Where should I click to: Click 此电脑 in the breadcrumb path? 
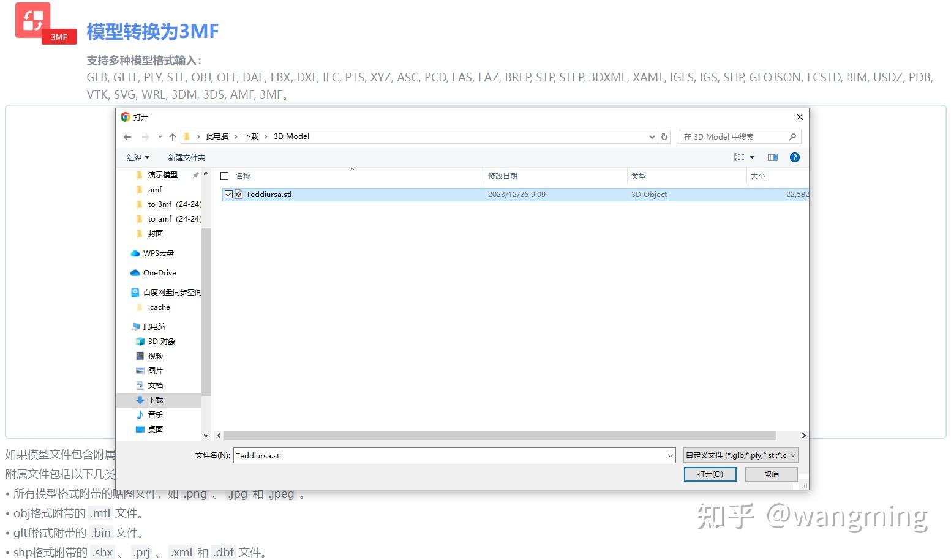(x=217, y=136)
